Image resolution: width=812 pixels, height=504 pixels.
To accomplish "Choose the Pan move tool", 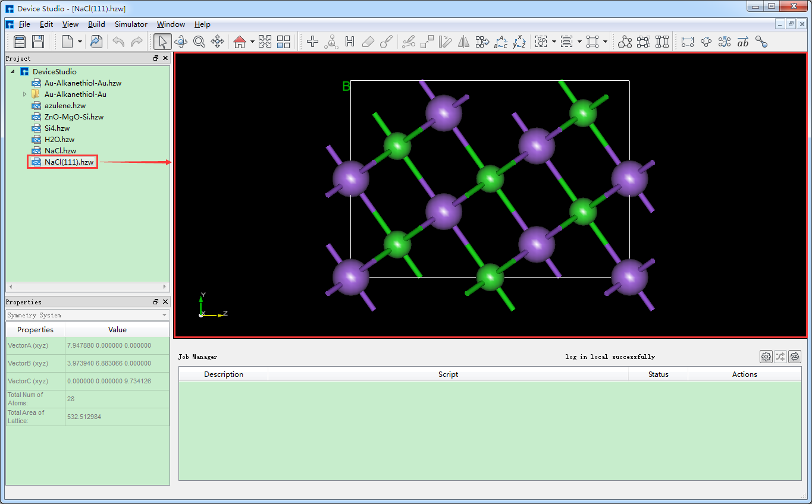I will [218, 42].
